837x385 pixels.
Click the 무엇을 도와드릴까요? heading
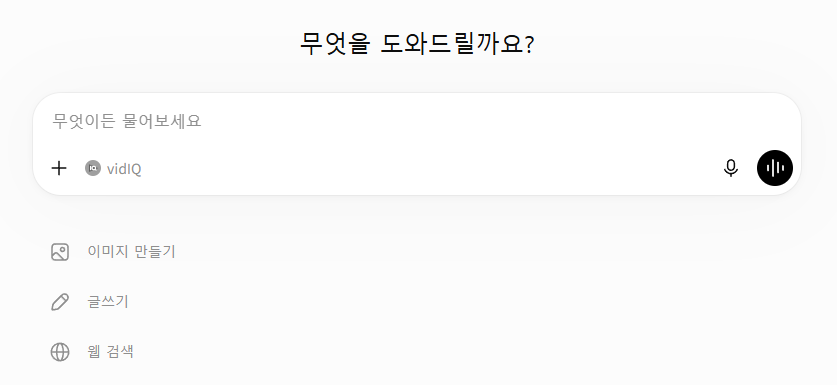pyautogui.click(x=416, y=44)
